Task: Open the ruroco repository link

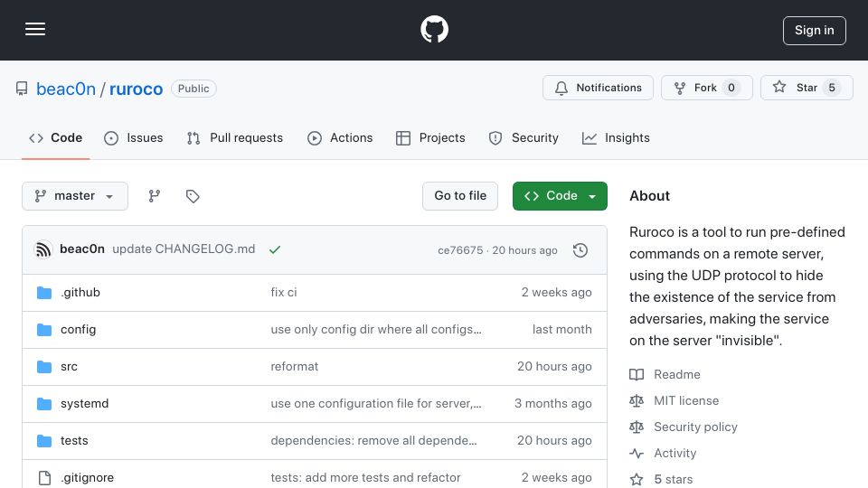Action: click(x=136, y=89)
